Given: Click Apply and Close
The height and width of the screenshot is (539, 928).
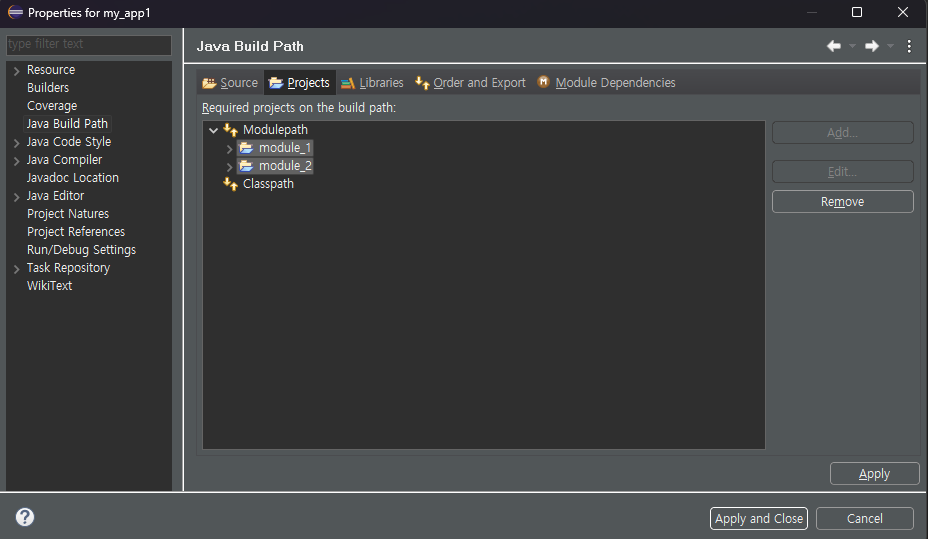Looking at the screenshot, I should tap(759, 519).
